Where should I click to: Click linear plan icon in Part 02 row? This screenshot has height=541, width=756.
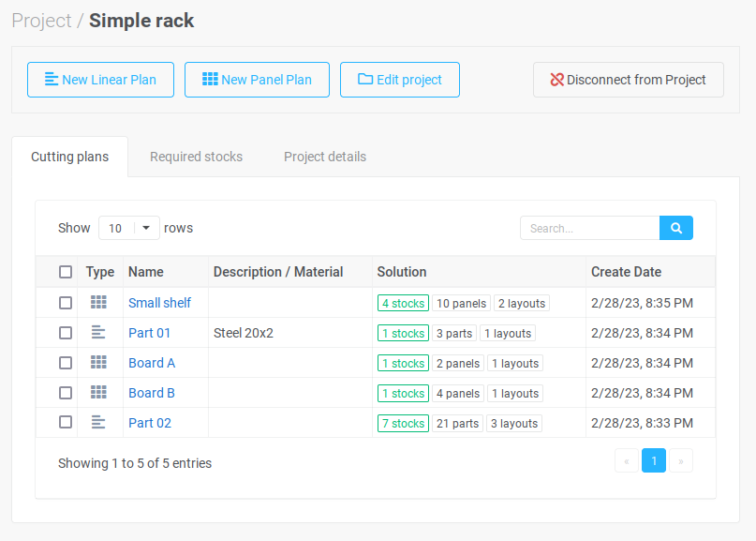(x=99, y=422)
